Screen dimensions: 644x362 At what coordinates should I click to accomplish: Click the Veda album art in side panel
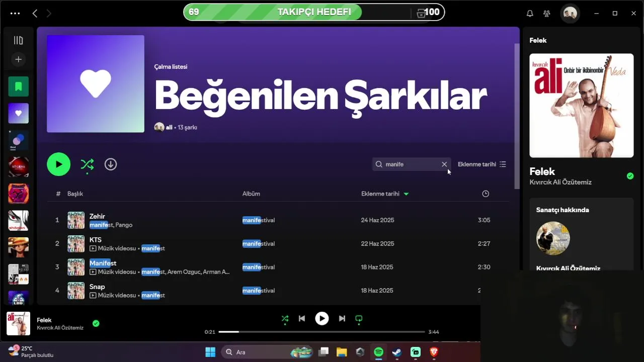point(582,106)
